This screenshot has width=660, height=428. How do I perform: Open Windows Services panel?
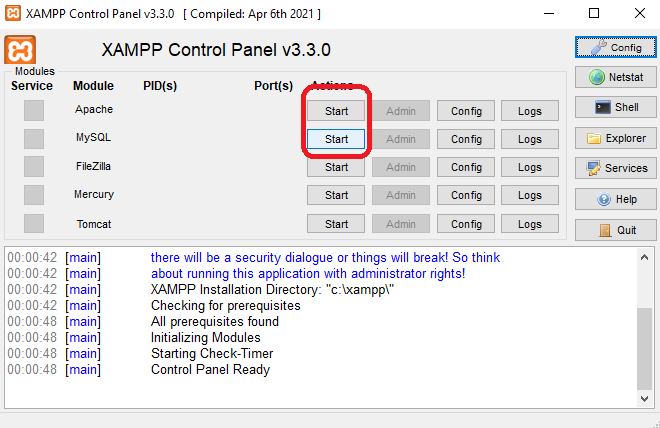pos(616,168)
